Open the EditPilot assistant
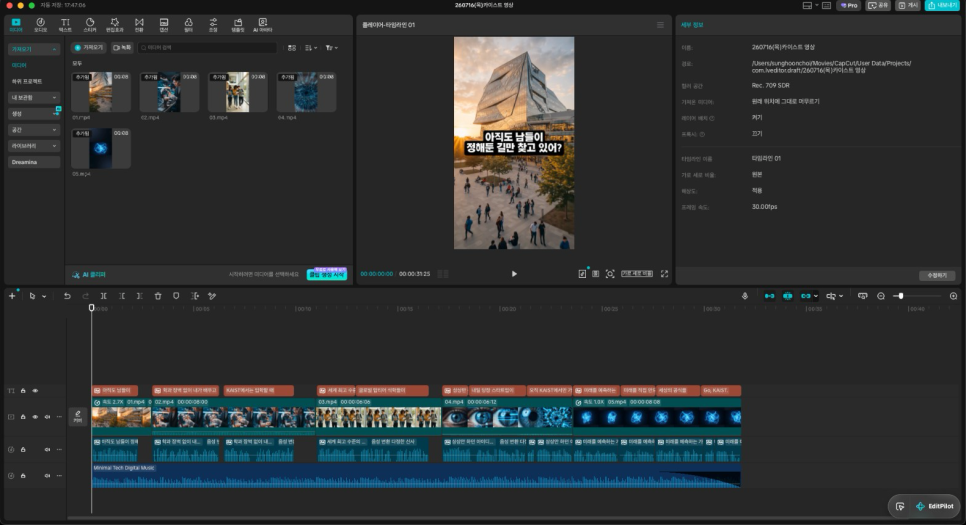 click(x=935, y=507)
